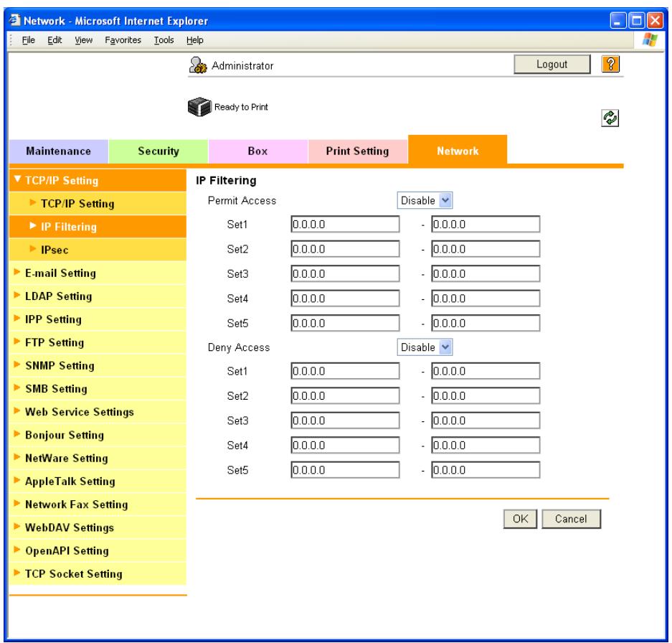The width and height of the screenshot is (672, 643).
Task: Open Web Service Settings in sidebar
Action: (98, 412)
